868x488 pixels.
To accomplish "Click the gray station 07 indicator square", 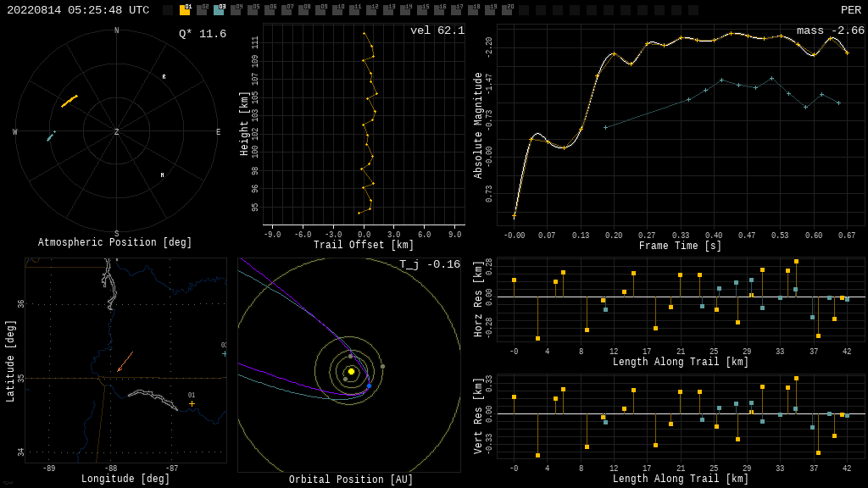I will coord(287,10).
